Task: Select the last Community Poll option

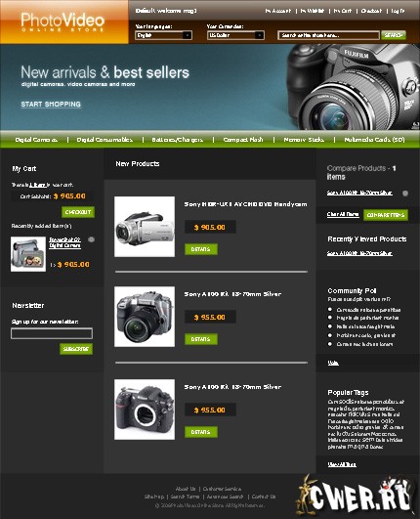Action: [x=330, y=344]
